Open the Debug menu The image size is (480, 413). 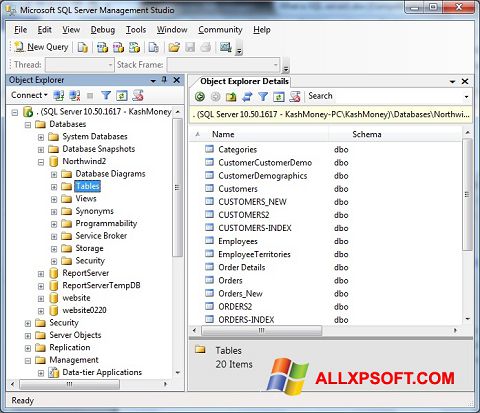click(x=103, y=30)
